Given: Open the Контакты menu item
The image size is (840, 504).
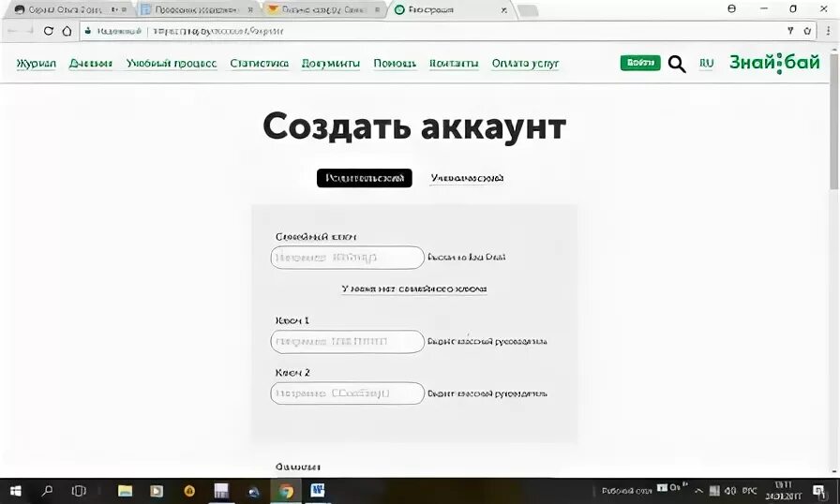Looking at the screenshot, I should point(454,63).
